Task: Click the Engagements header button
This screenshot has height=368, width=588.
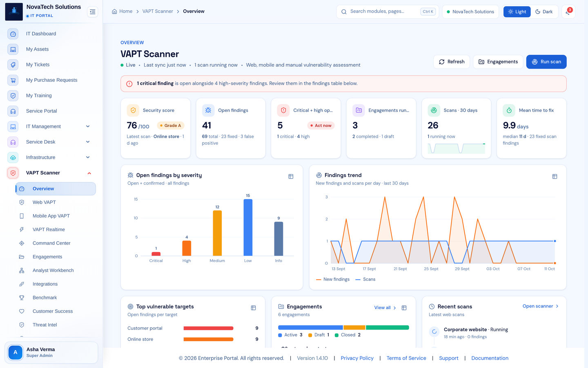Action: [498, 62]
